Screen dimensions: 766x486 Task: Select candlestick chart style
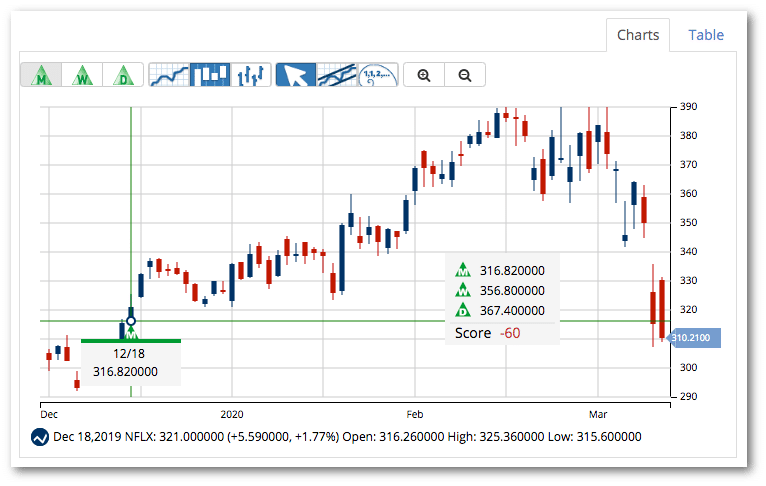(210, 75)
